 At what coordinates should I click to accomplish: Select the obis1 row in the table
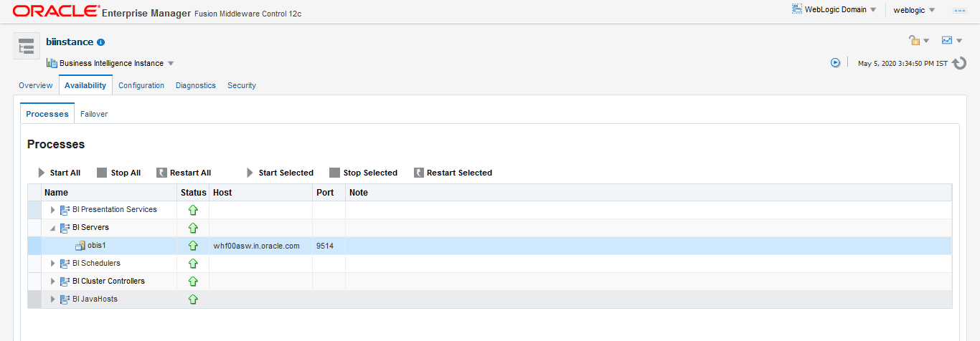(490, 246)
